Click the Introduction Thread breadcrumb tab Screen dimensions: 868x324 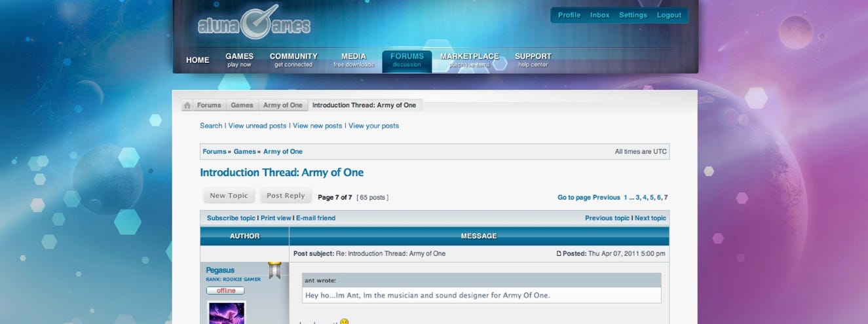364,105
